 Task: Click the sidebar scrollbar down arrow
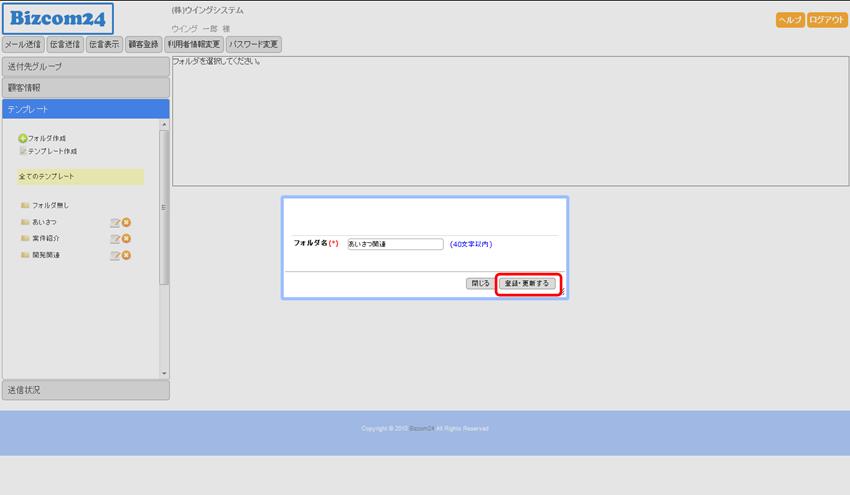[x=165, y=373]
